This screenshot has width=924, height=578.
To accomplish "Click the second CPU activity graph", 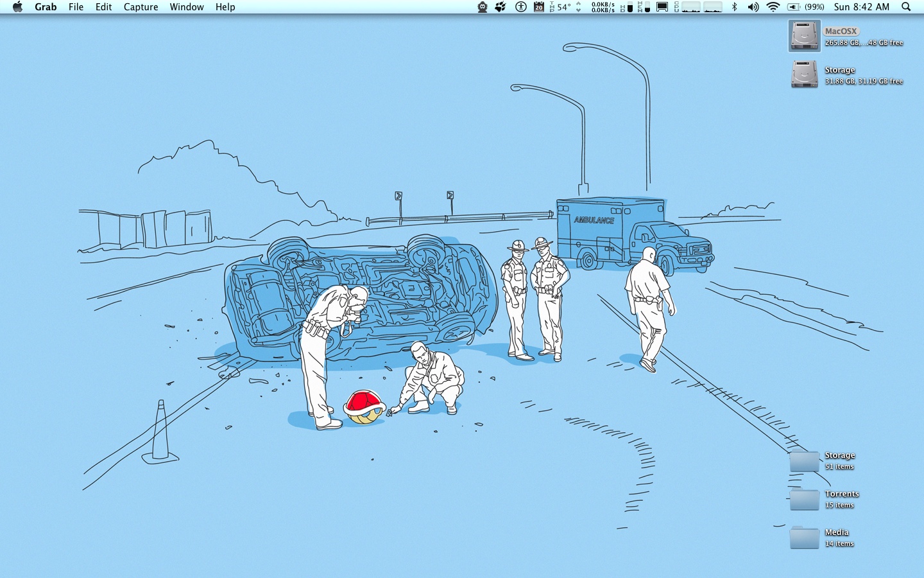I will 713,7.
